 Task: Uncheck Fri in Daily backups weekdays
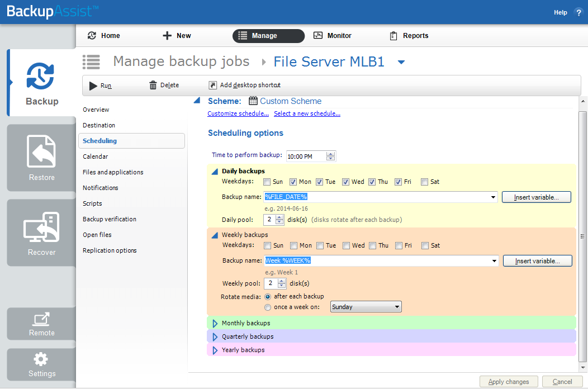(x=399, y=182)
